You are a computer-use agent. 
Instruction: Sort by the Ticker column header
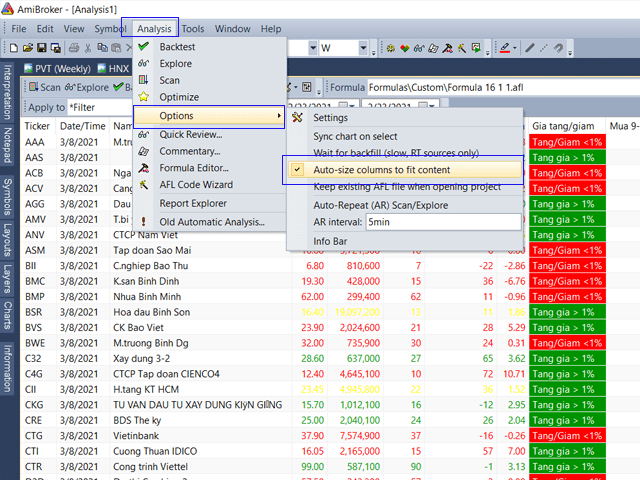click(x=37, y=126)
